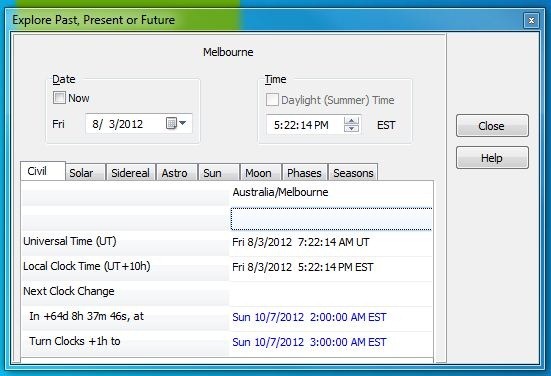Click the Close button
This screenshot has width=551, height=376.
(x=492, y=125)
